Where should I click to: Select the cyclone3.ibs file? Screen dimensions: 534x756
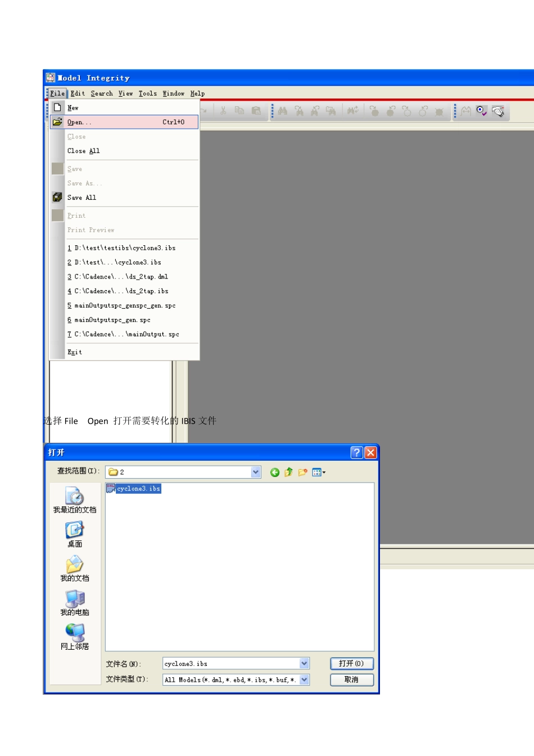134,488
